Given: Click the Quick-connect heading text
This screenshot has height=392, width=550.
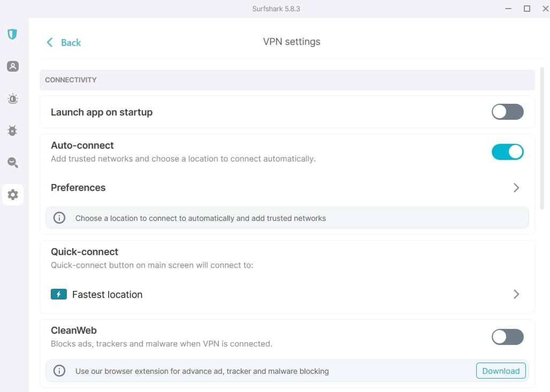Looking at the screenshot, I should [84, 252].
